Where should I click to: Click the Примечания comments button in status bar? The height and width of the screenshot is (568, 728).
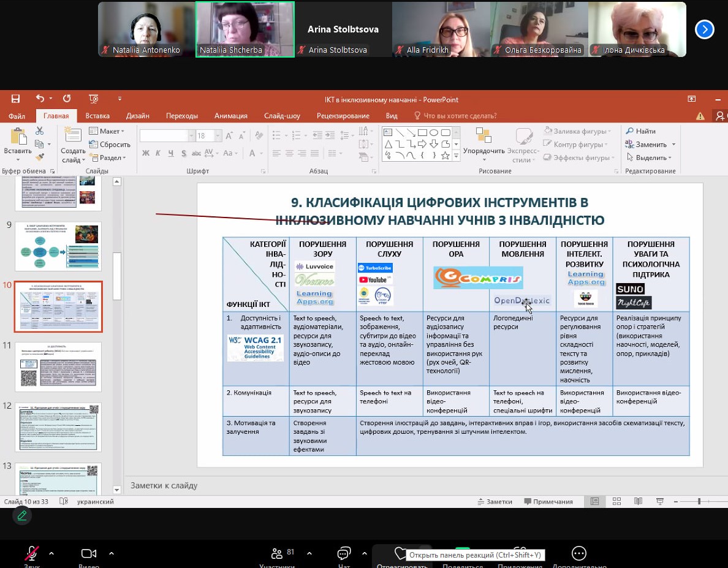point(548,501)
